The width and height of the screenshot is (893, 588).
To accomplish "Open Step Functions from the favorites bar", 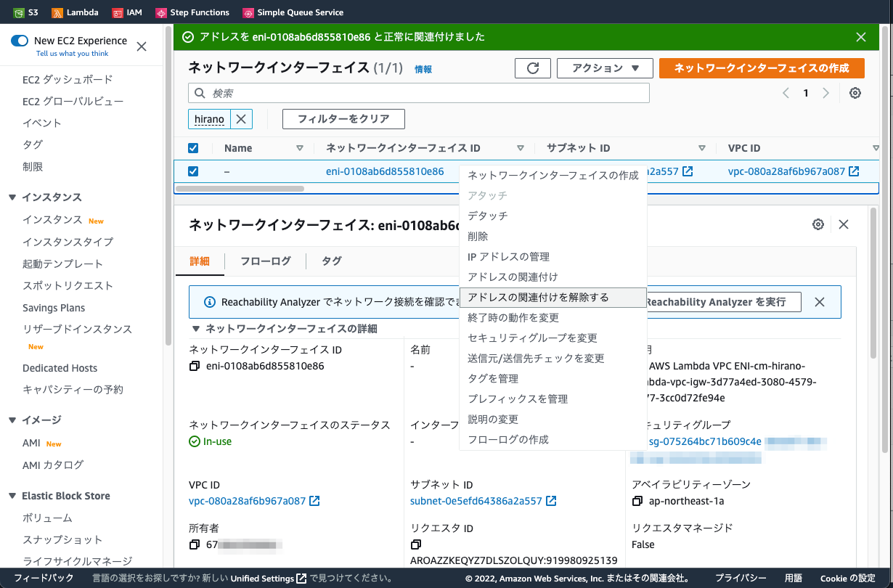I will [x=192, y=12].
